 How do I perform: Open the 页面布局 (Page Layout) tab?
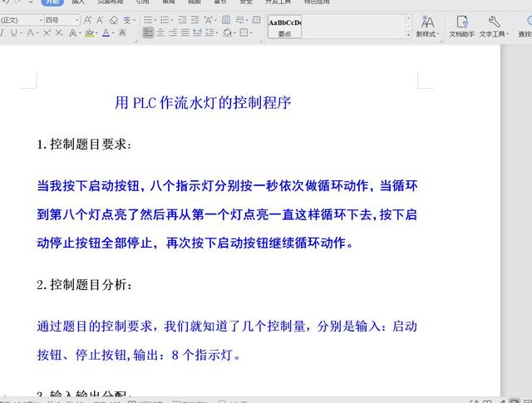click(x=110, y=2)
